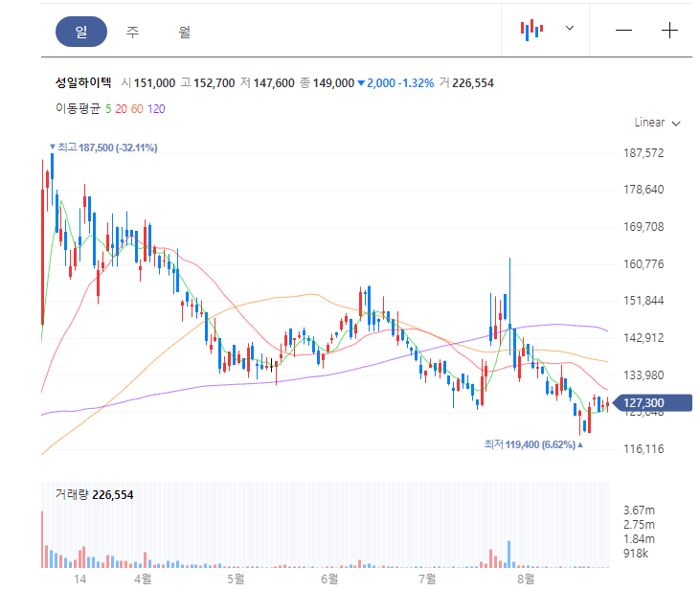Click the 1.84m volume axis label
The image size is (700, 613).
click(x=639, y=539)
